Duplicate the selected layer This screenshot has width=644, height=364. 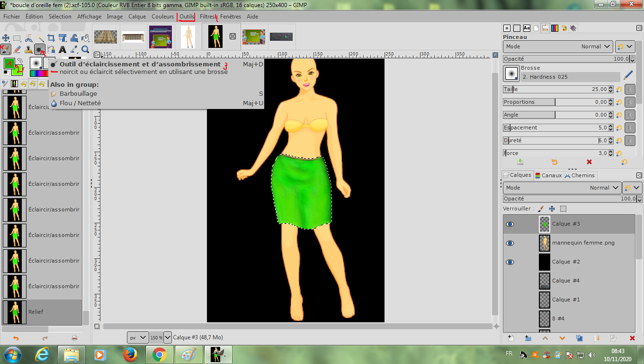coord(579,338)
